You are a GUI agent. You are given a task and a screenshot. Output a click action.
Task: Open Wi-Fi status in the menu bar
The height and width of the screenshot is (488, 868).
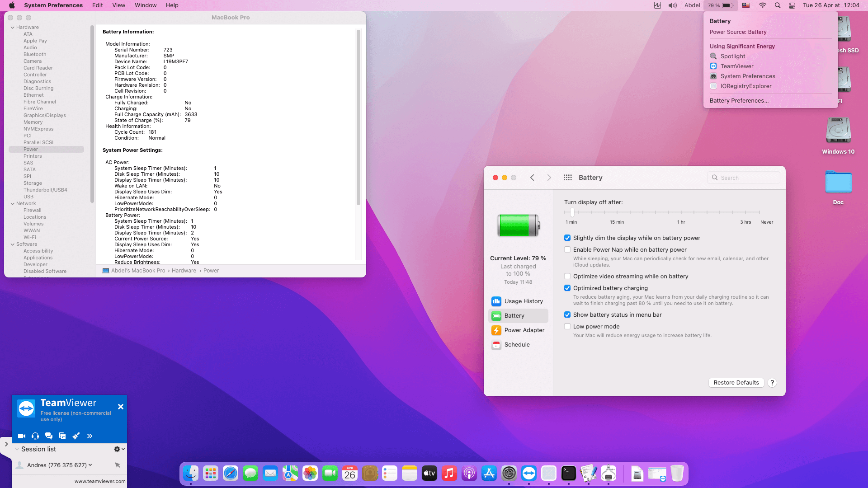coord(762,5)
